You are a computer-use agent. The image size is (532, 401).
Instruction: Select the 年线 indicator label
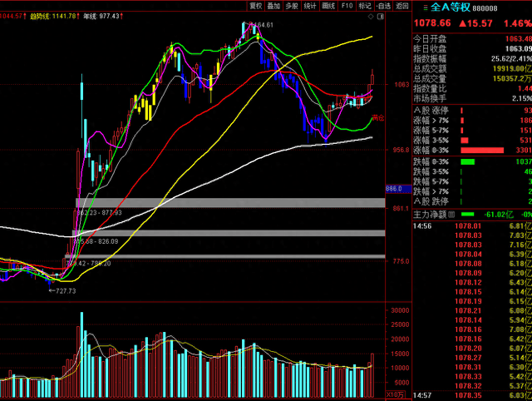pyautogui.click(x=90, y=17)
